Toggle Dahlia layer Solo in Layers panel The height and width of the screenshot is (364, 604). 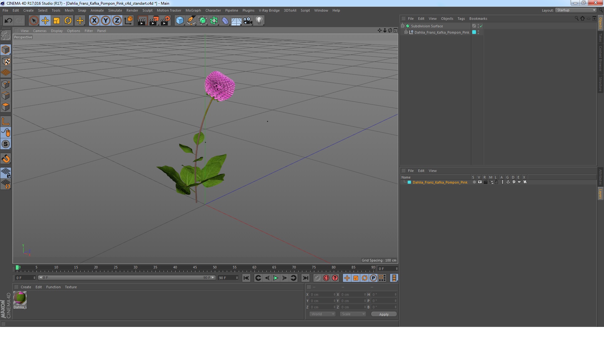click(x=474, y=182)
